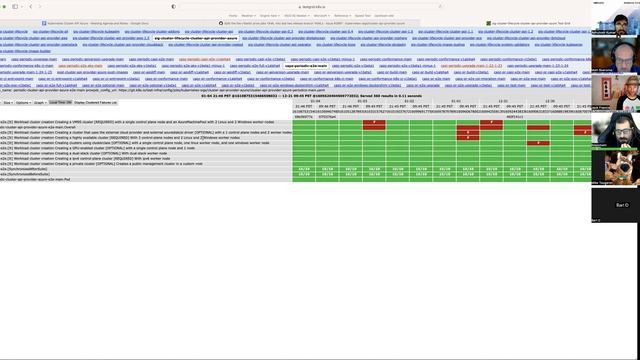Switch to capz-pr-build-main tab
Image resolution: width=640 pixels, height=360 pixels.
point(392,72)
